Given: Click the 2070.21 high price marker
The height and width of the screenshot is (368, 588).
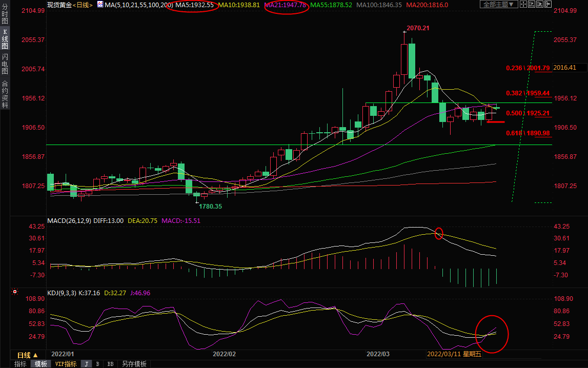Looking at the screenshot, I should [x=418, y=28].
